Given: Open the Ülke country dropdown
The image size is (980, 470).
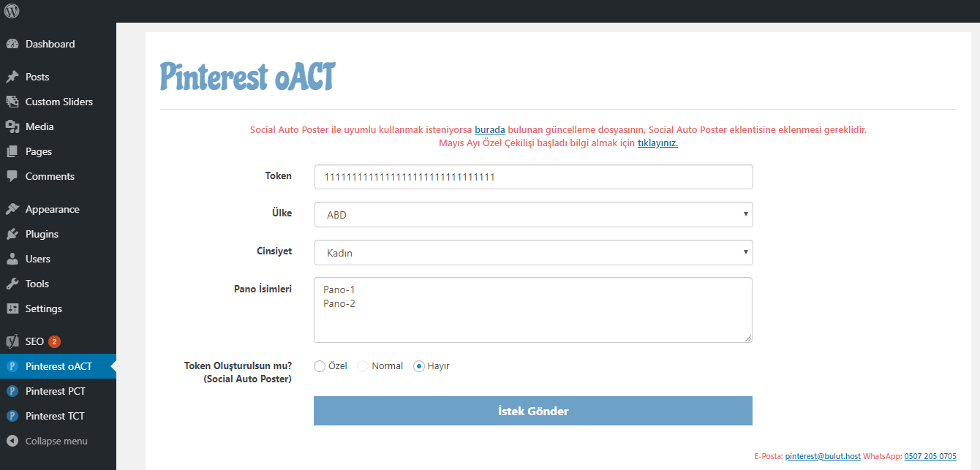Looking at the screenshot, I should [533, 215].
